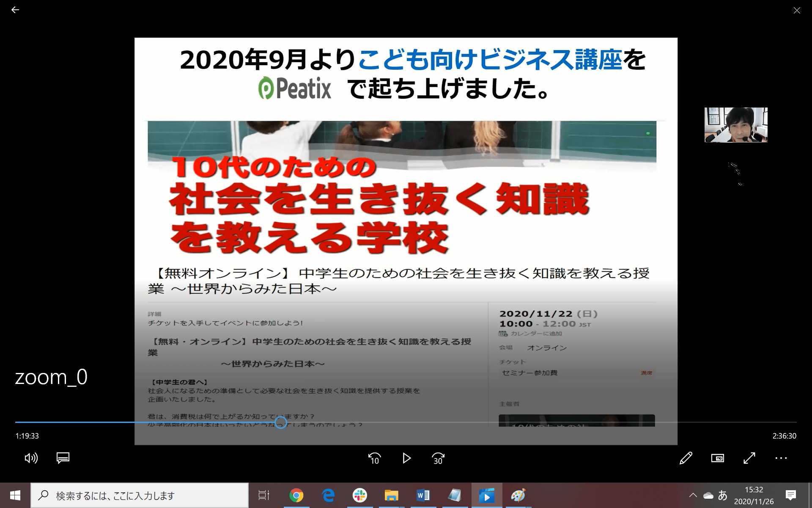Image resolution: width=812 pixels, height=508 pixels.
Task: Toggle video playback with the Play button
Action: (x=406, y=458)
